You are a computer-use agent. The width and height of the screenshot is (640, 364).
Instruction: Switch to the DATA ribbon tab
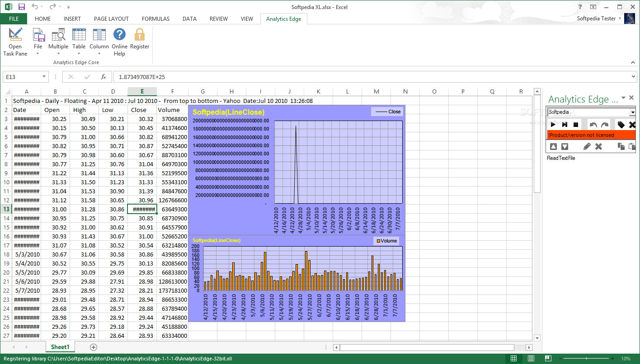[189, 19]
